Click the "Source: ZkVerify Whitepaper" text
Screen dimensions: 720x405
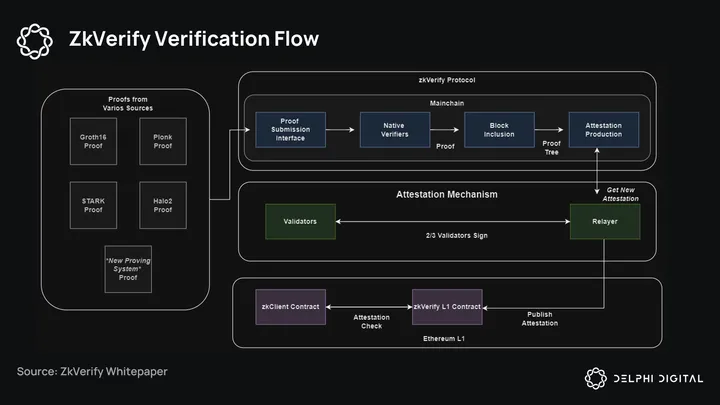point(92,372)
